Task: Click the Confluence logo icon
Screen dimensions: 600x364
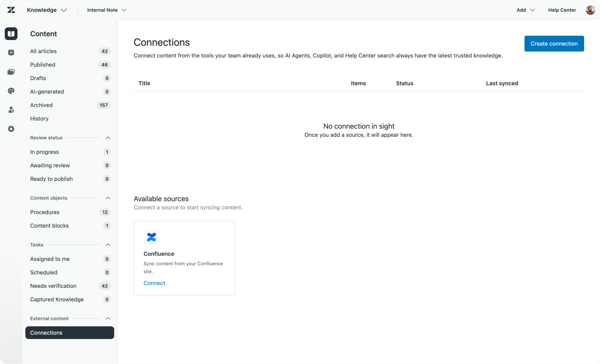Action: click(151, 237)
